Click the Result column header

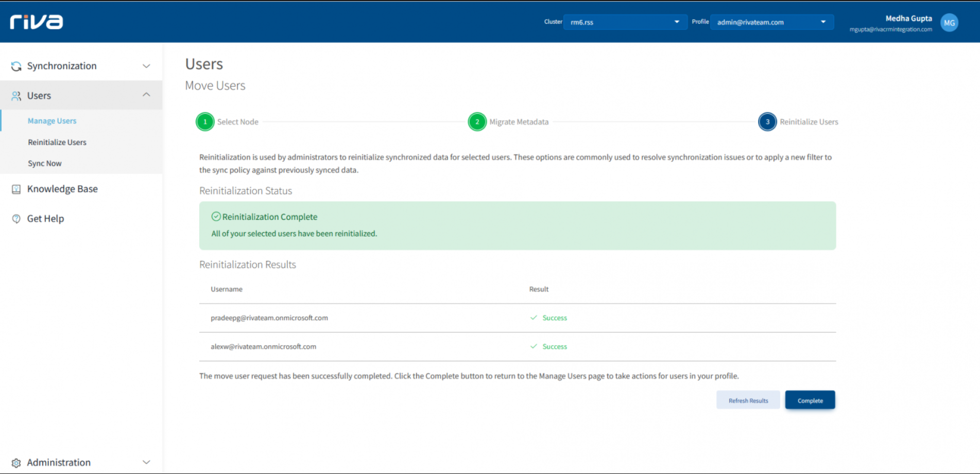(x=539, y=289)
